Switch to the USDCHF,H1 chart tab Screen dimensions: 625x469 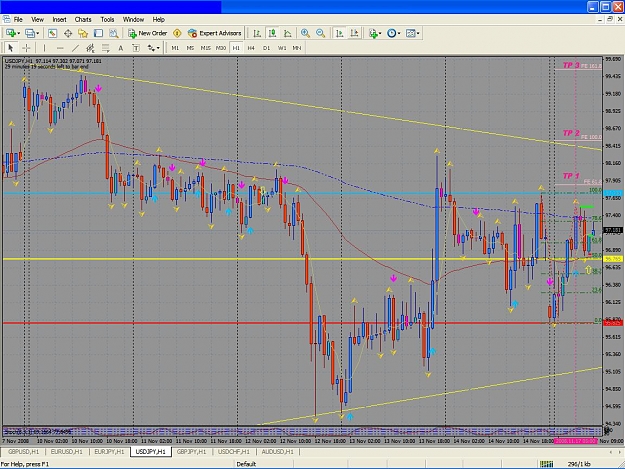(x=234, y=451)
